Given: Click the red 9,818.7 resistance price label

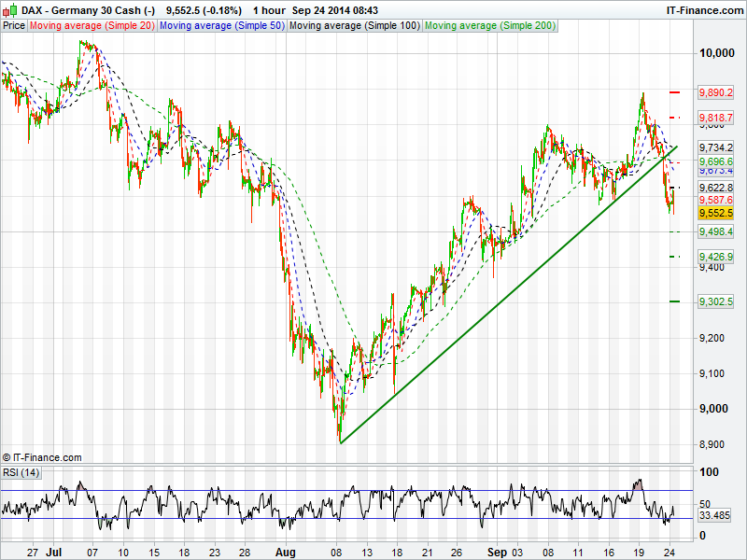Looking at the screenshot, I should coord(715,118).
